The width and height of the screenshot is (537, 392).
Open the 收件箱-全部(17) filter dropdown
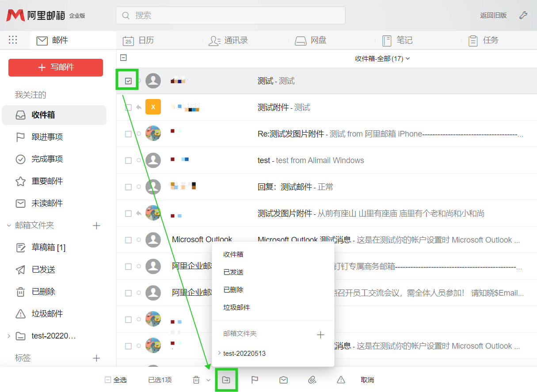pos(383,58)
